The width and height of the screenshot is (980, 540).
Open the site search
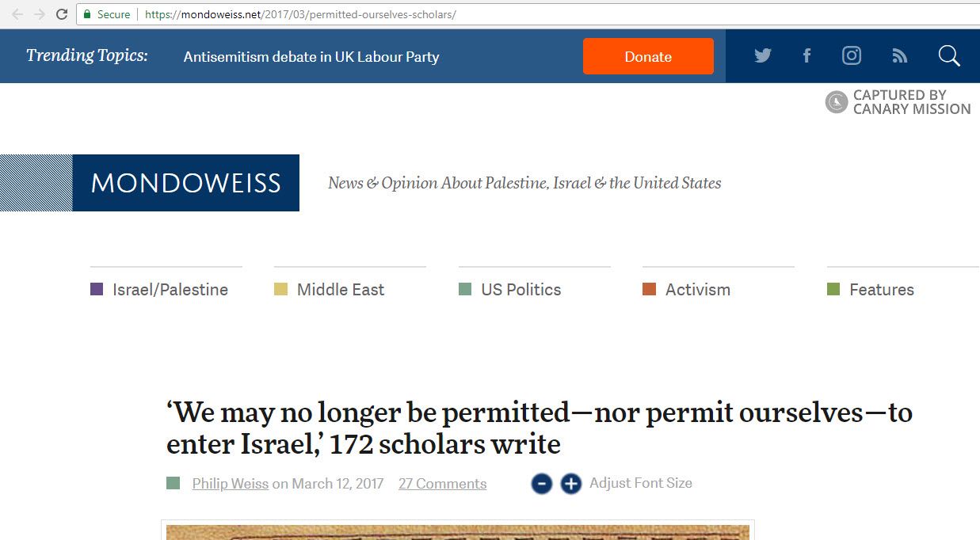click(x=948, y=55)
